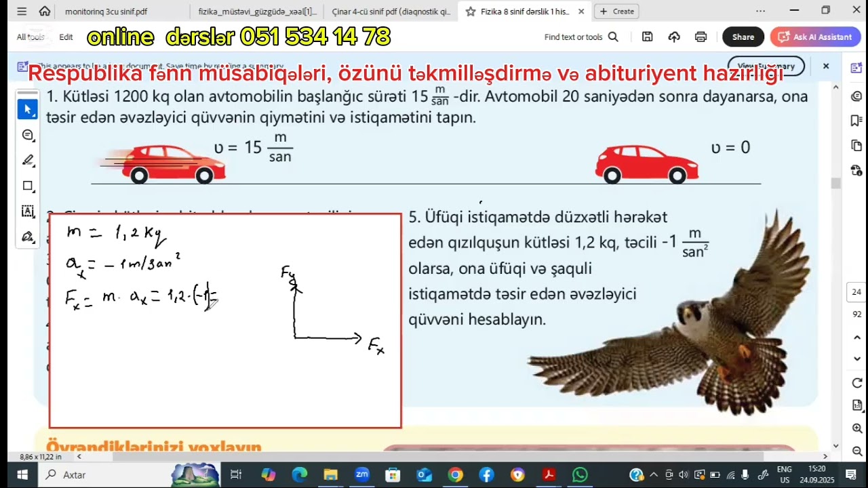Choose the Select arrow tool

point(28,109)
